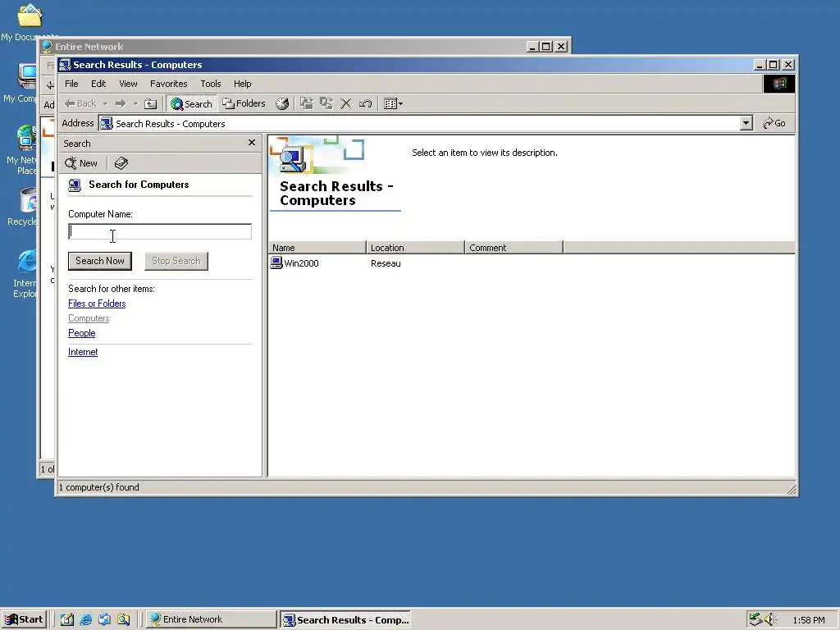840x630 pixels.
Task: Open the Help menu
Action: point(242,84)
